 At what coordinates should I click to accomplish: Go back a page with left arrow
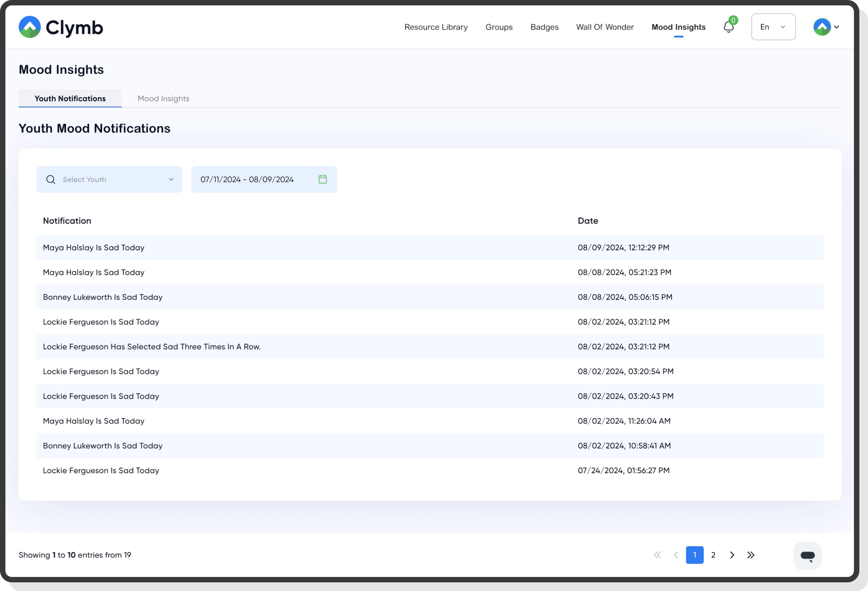(676, 555)
